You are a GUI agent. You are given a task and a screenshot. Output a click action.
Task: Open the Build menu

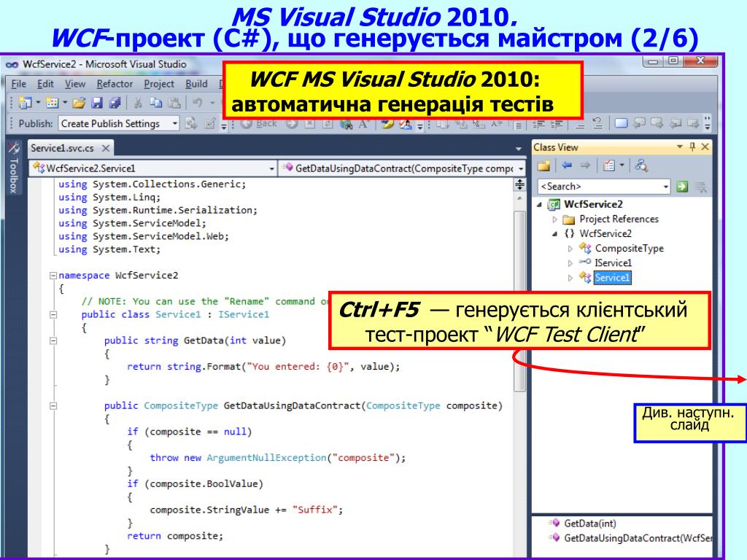196,85
